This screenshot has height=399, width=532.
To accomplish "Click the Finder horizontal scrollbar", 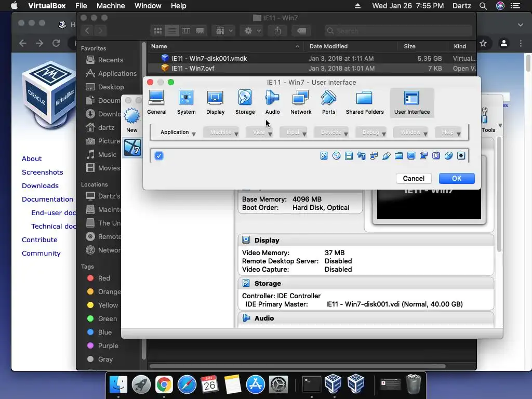I will [297, 366].
